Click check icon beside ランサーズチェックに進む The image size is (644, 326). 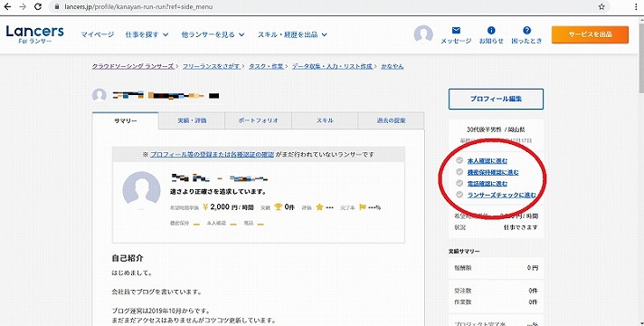click(459, 195)
